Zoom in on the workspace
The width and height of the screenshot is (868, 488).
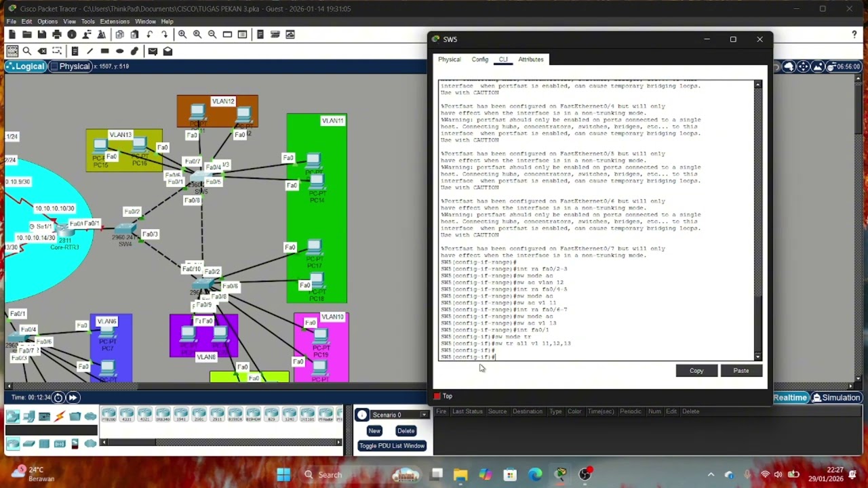182,35
